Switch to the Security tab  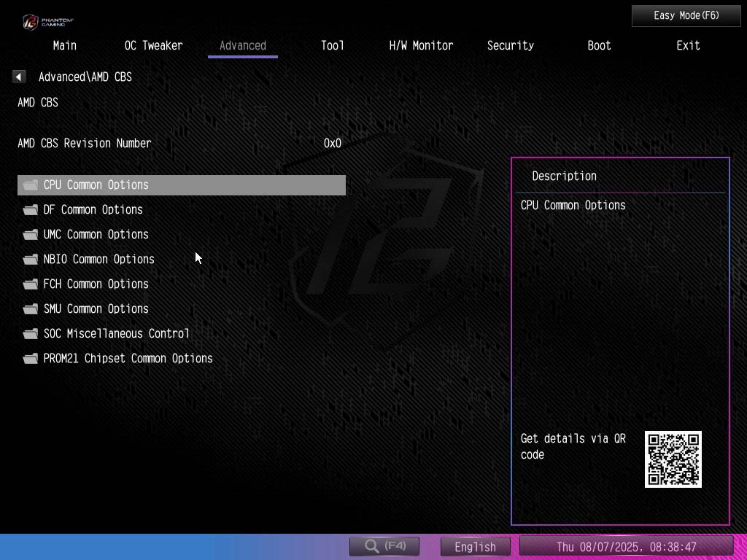(x=510, y=45)
